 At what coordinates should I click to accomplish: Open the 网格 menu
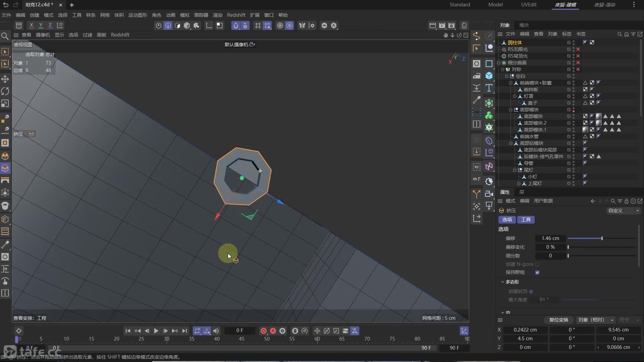pos(105,15)
